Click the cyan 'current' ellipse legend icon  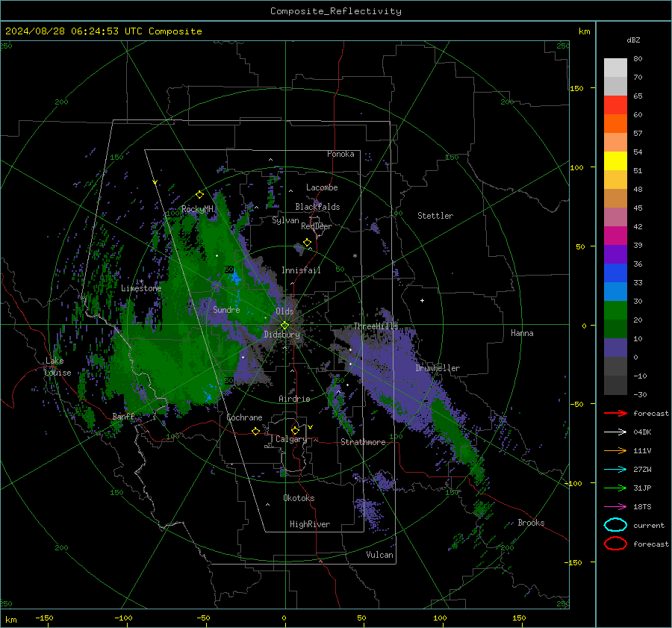(x=615, y=525)
